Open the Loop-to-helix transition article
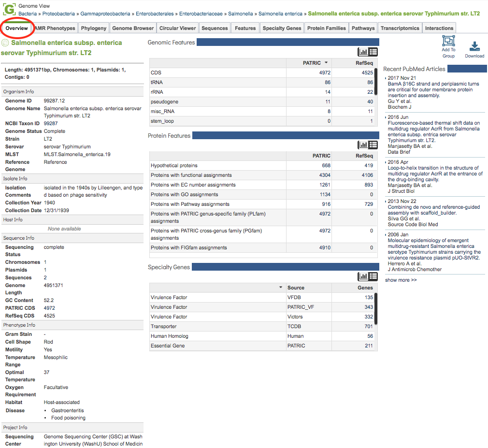The width and height of the screenshot is (488, 448). [x=435, y=173]
